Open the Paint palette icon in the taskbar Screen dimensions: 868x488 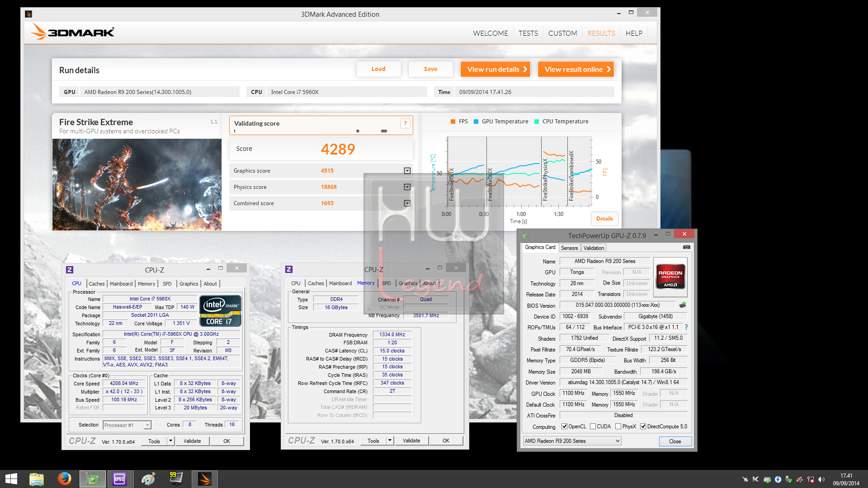(x=148, y=479)
